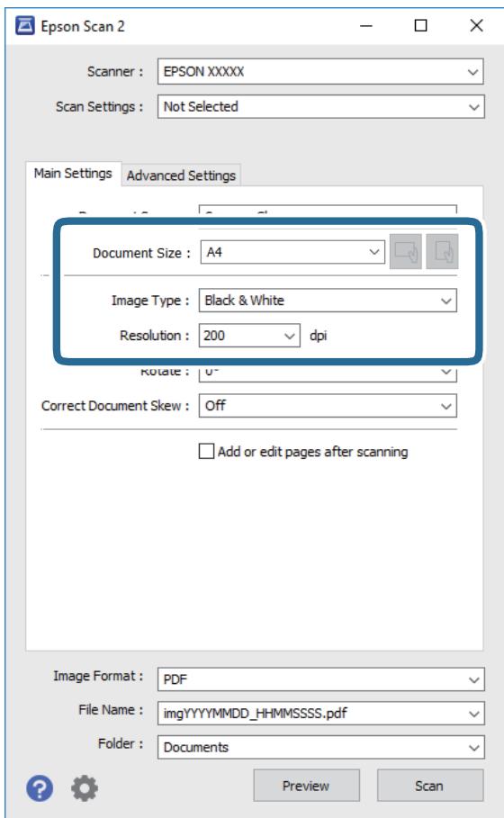504x818 pixels.
Task: Click the dpi unit label
Action: point(319,336)
